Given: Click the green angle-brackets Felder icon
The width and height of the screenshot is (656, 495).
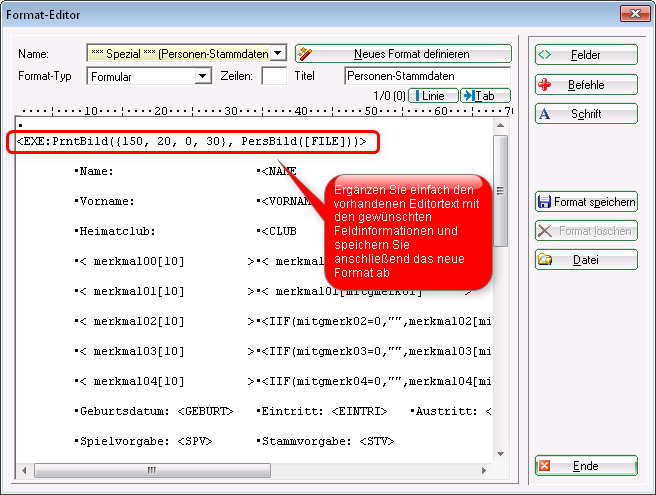Looking at the screenshot, I should click(545, 55).
